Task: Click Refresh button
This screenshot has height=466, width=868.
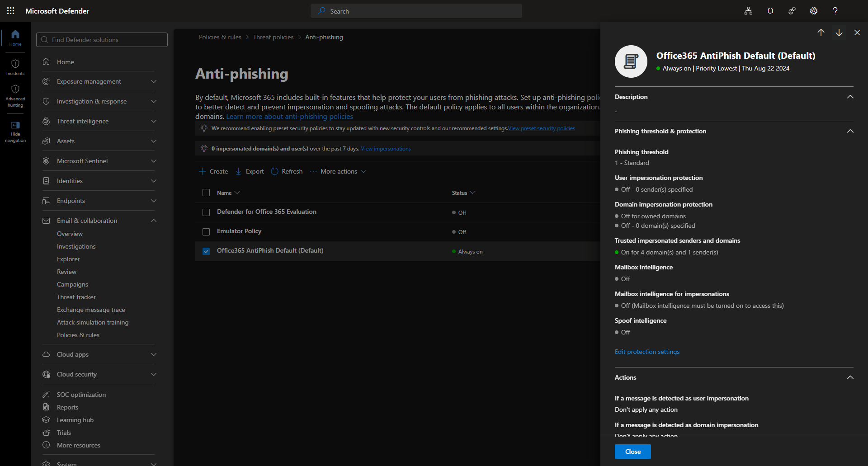Action: pyautogui.click(x=287, y=171)
